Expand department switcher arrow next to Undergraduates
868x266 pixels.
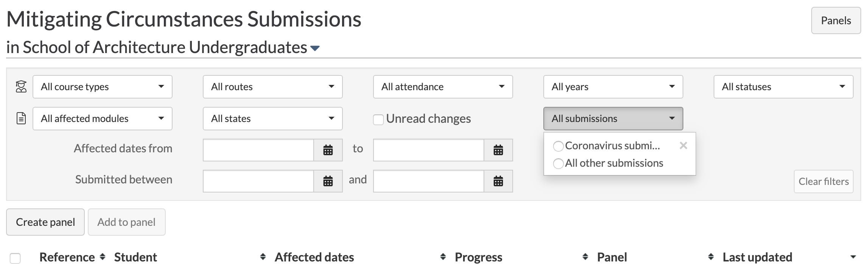click(315, 48)
